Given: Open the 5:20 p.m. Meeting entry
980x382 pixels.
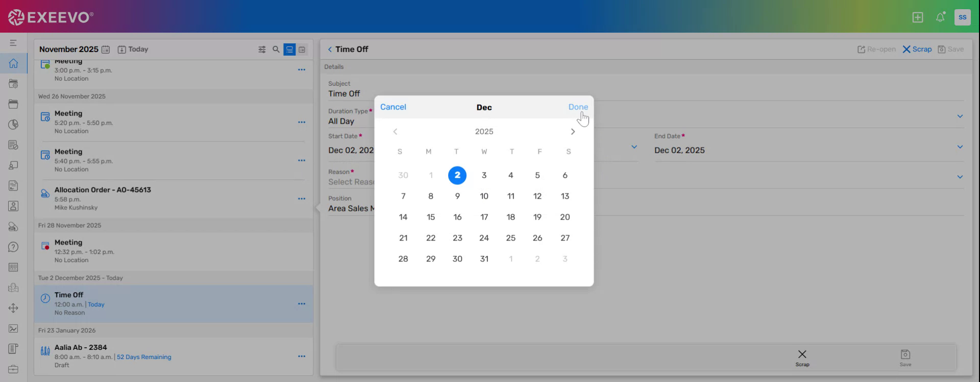Looking at the screenshot, I should click(174, 122).
